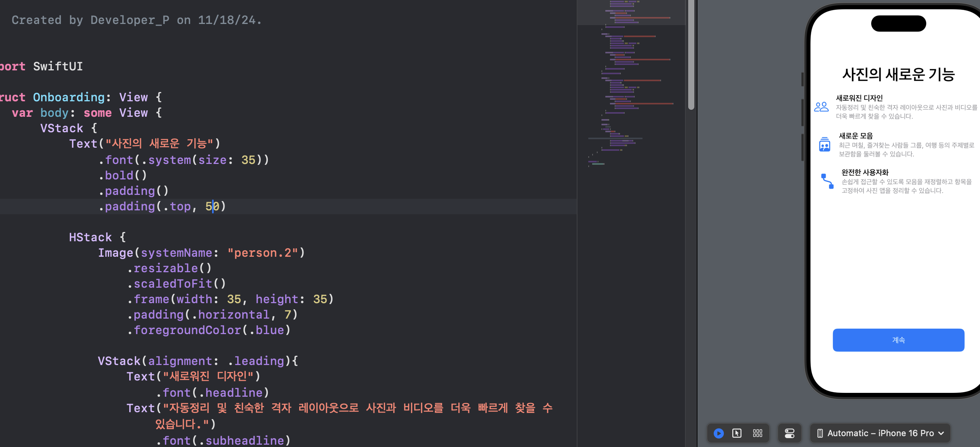Click the editor's vertical scrollbar thumb
Image resolution: width=980 pixels, height=447 pixels.
(691, 54)
